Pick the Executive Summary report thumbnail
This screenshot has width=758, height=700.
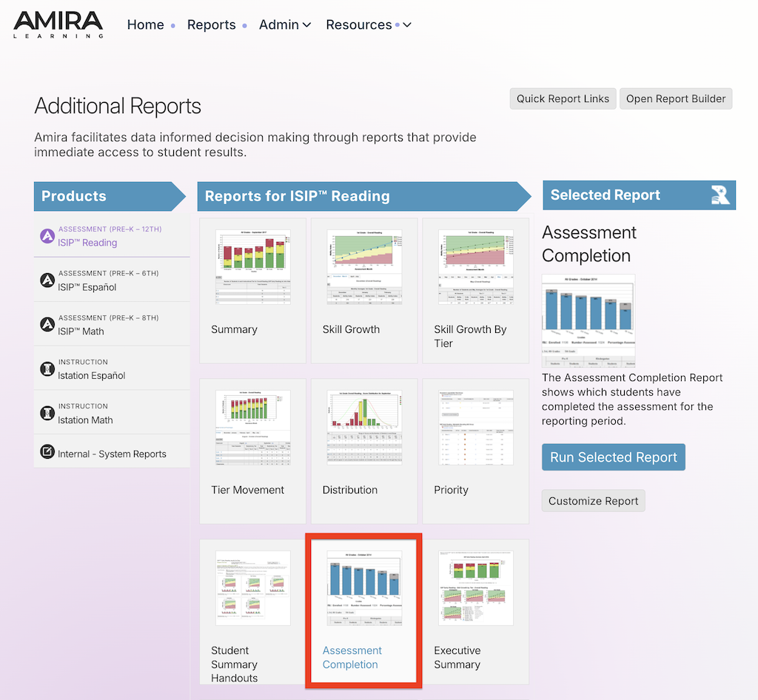(x=476, y=588)
